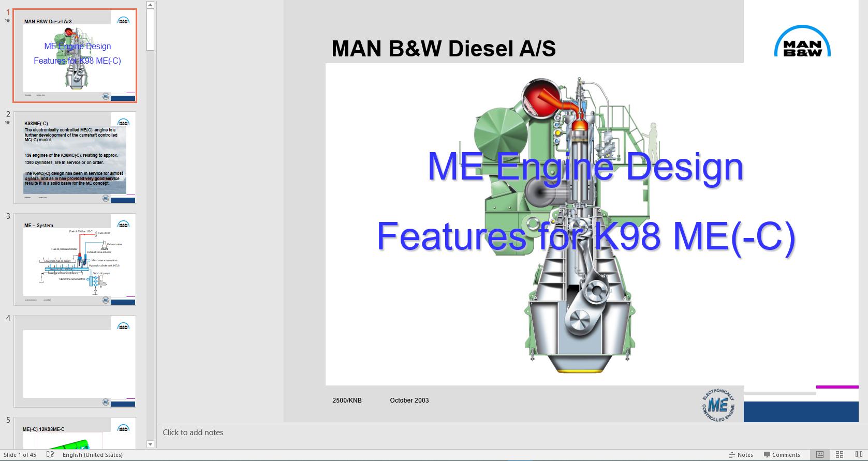Image resolution: width=868 pixels, height=461 pixels.
Task: Click scroll down arrow of thumbnail pane
Action: pos(151,444)
